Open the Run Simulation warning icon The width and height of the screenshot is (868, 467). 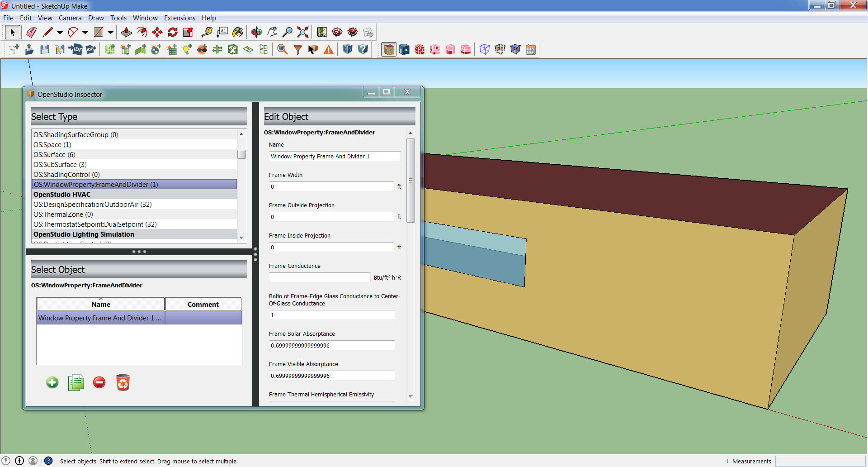click(328, 49)
